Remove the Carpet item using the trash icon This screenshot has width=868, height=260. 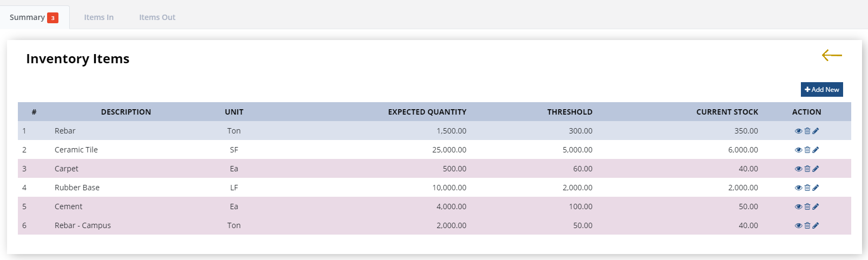[x=807, y=169]
